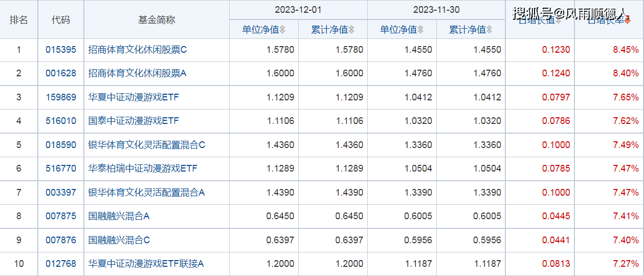644x276 pixels.
Task: Open fund code 516010
Action: click(x=60, y=121)
